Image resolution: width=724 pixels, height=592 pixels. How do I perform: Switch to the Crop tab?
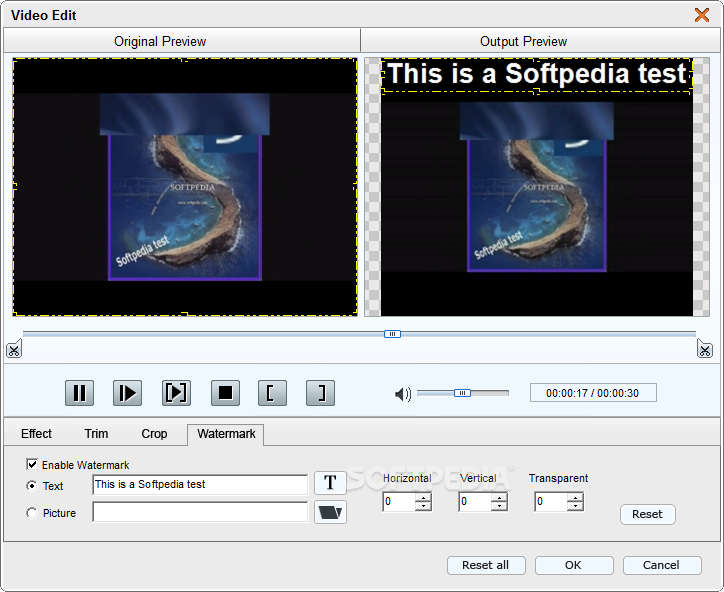point(154,434)
